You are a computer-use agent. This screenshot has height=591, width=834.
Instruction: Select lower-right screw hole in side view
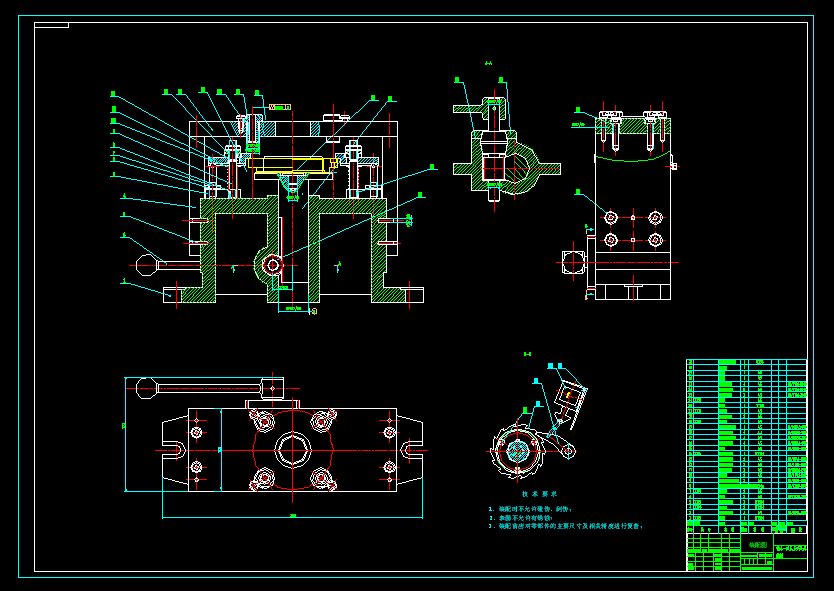(655, 240)
